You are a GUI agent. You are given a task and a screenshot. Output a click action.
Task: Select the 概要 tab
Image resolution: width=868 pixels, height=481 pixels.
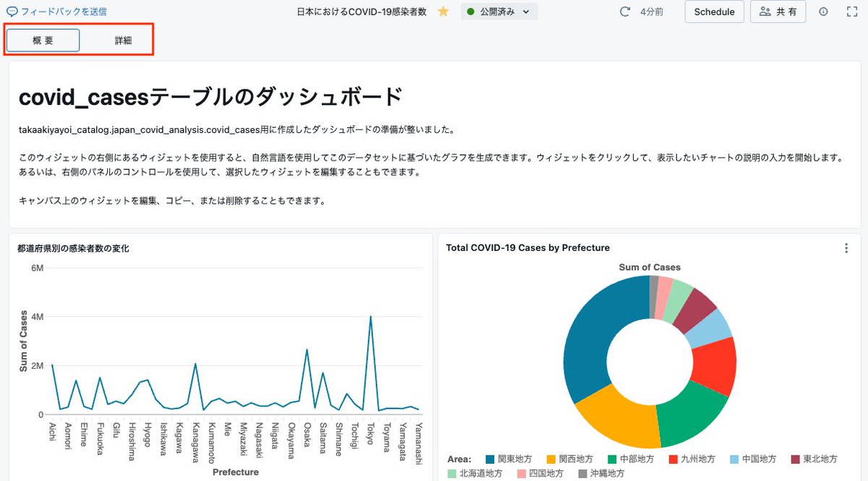43,40
